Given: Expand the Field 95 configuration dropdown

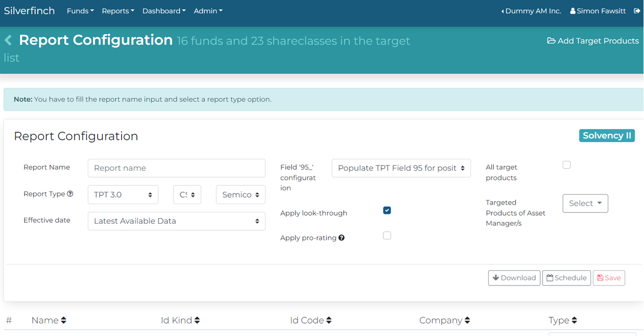Looking at the screenshot, I should pyautogui.click(x=401, y=168).
